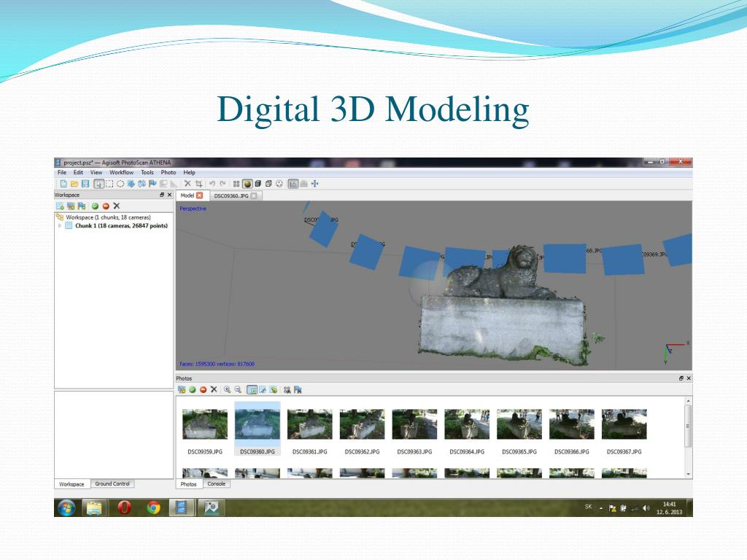Screen dimensions: 747x560
Task: Click the Photos list scrollbar down arrow
Action: [x=688, y=473]
